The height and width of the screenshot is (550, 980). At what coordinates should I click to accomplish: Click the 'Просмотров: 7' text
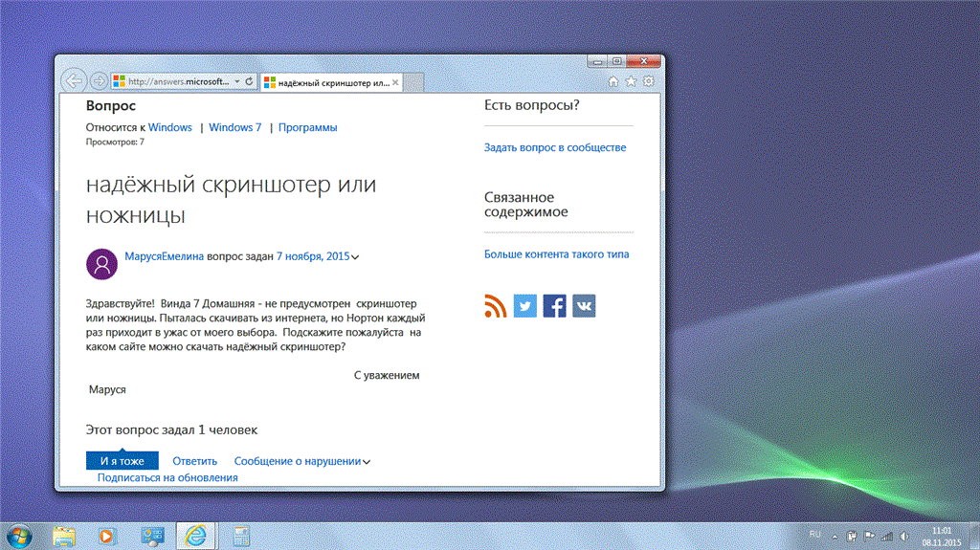click(115, 142)
